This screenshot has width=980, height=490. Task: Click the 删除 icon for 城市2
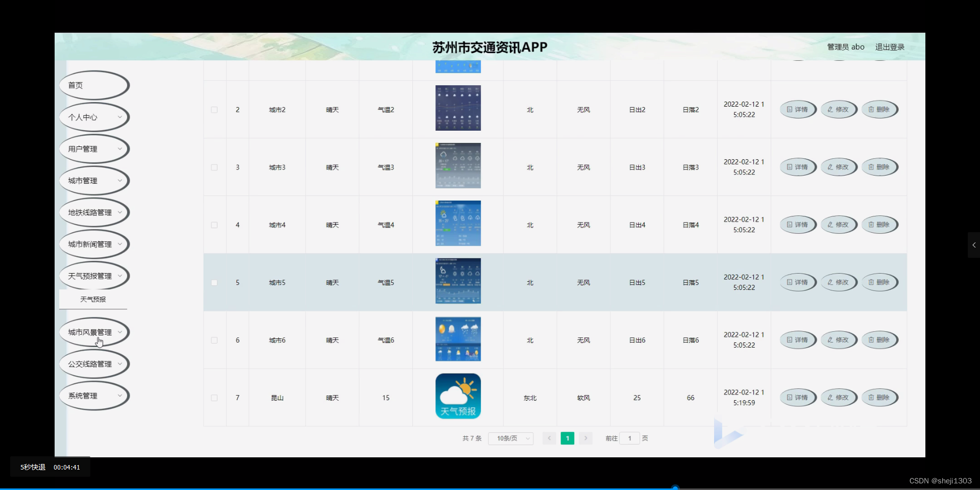(x=880, y=109)
